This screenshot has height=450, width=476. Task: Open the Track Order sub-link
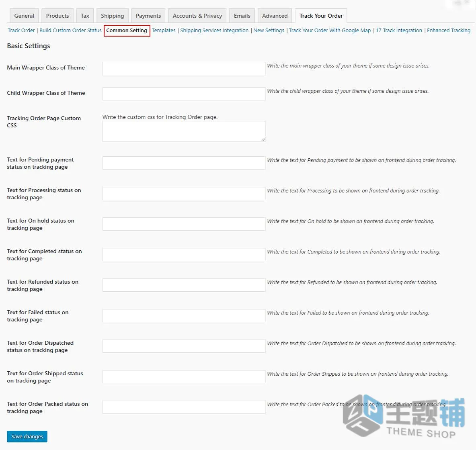pyautogui.click(x=21, y=31)
